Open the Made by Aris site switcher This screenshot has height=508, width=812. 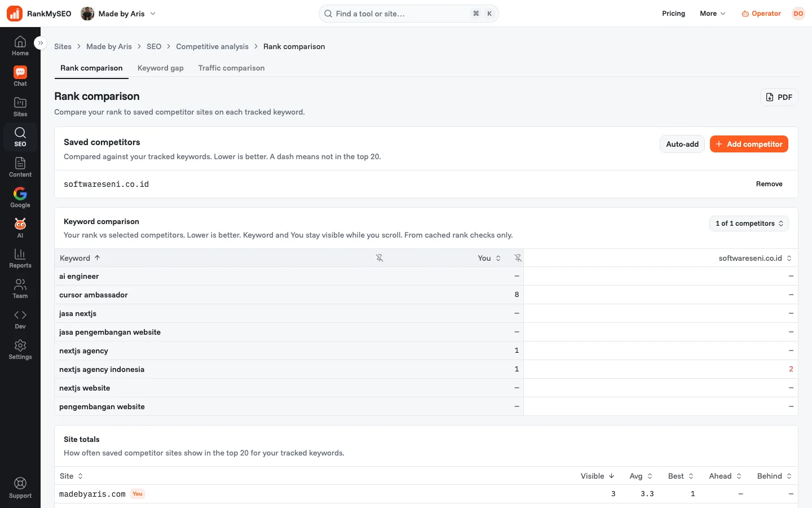118,14
